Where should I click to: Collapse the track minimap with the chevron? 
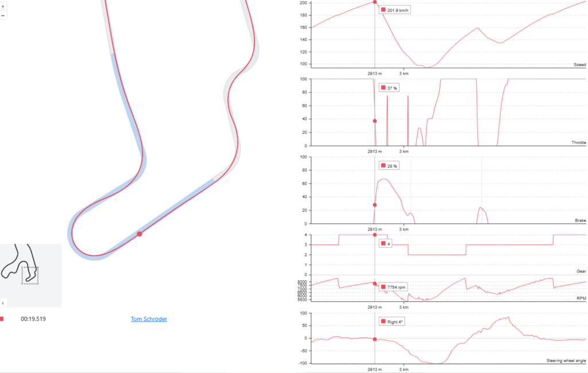tap(3, 302)
